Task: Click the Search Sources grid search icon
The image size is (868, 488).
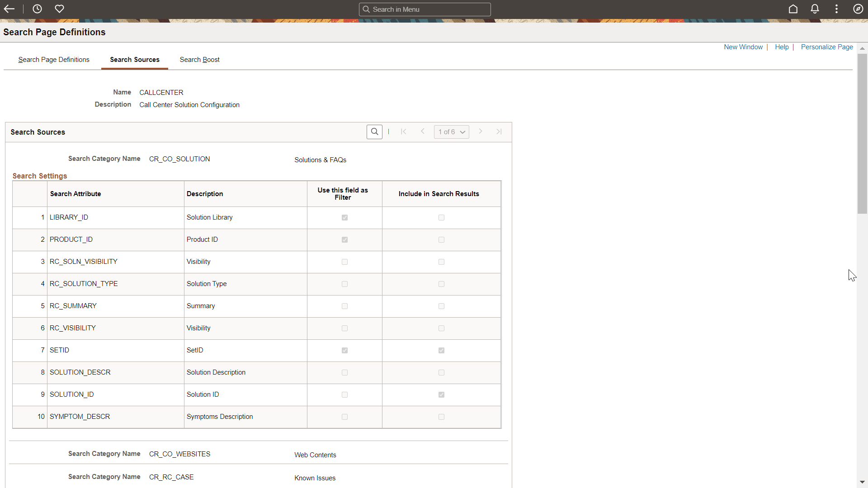Action: (x=374, y=131)
